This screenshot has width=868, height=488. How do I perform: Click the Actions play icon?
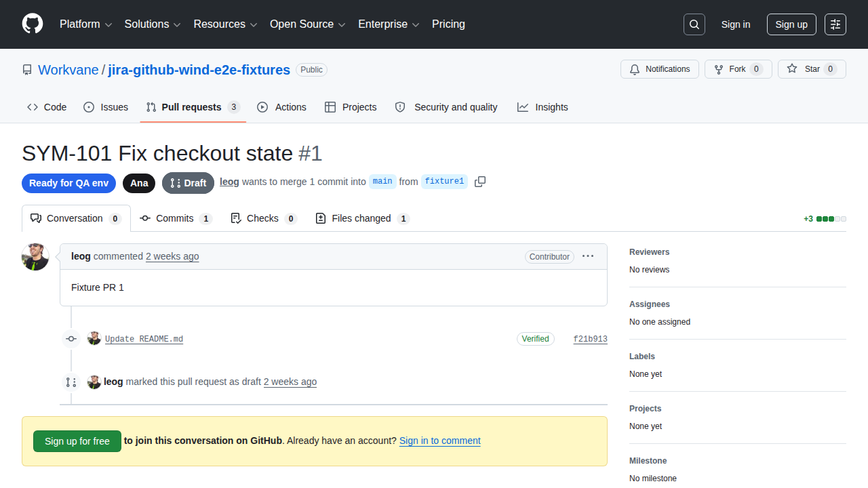(262, 107)
